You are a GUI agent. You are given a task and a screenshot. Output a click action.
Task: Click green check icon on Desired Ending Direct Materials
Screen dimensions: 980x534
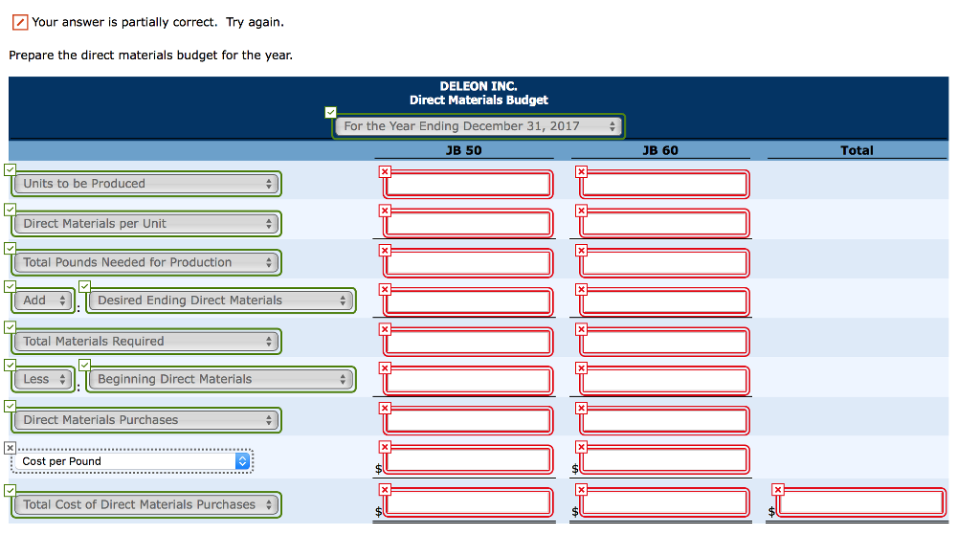pos(85,286)
